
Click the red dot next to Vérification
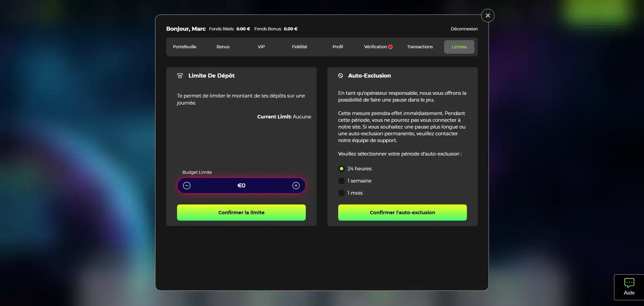pyautogui.click(x=390, y=47)
